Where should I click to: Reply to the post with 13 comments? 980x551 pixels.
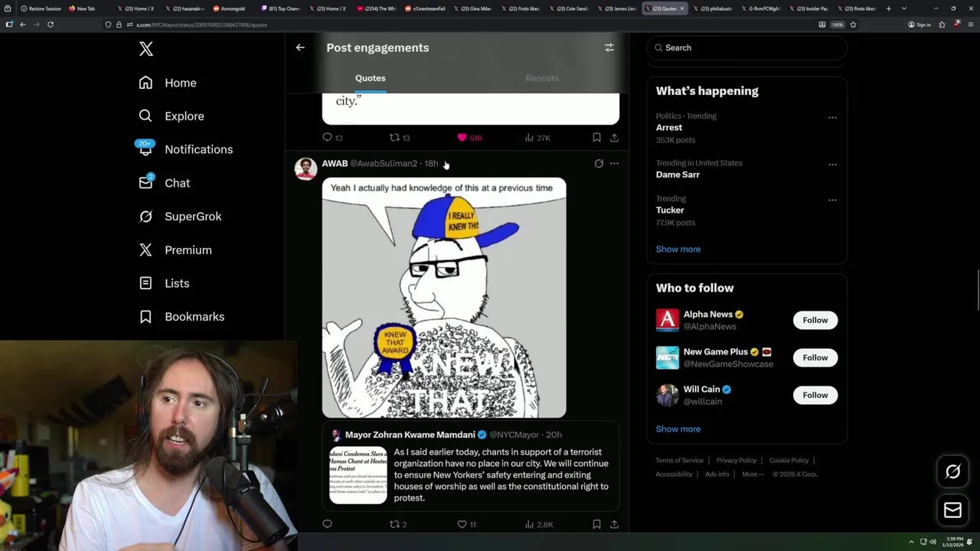(x=332, y=138)
